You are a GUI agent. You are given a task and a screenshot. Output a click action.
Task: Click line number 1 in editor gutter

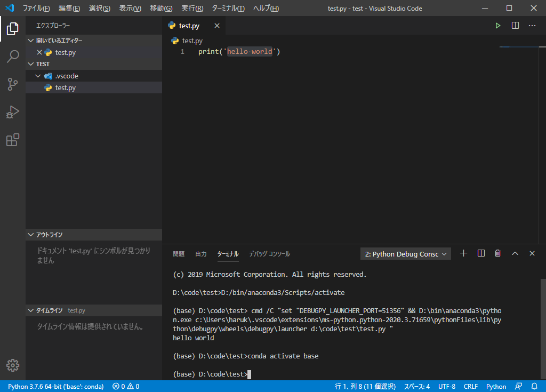pyautogui.click(x=182, y=52)
